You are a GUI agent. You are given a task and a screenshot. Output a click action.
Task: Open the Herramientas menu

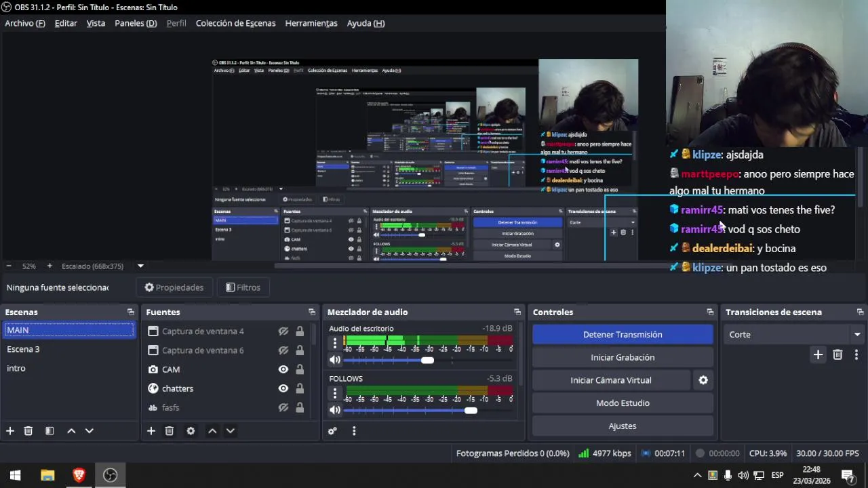(x=311, y=23)
